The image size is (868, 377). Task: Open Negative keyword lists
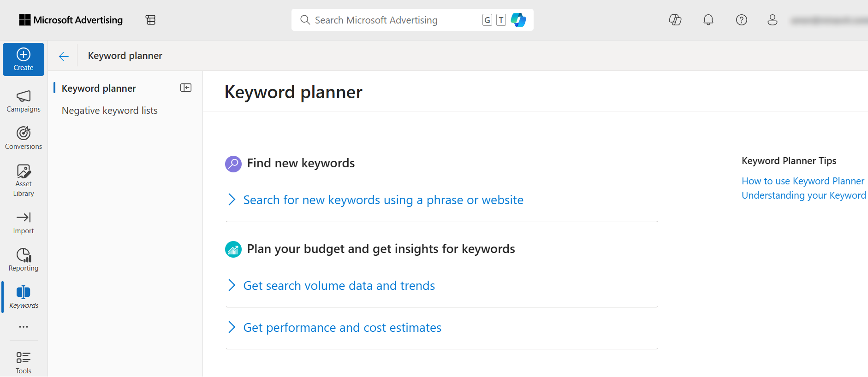click(110, 111)
